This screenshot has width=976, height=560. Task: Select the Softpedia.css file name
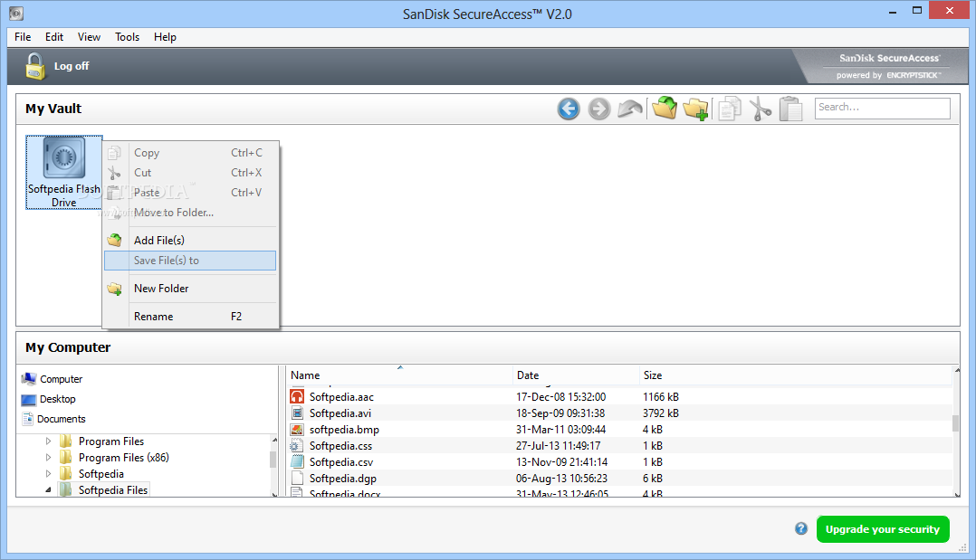[x=341, y=445]
